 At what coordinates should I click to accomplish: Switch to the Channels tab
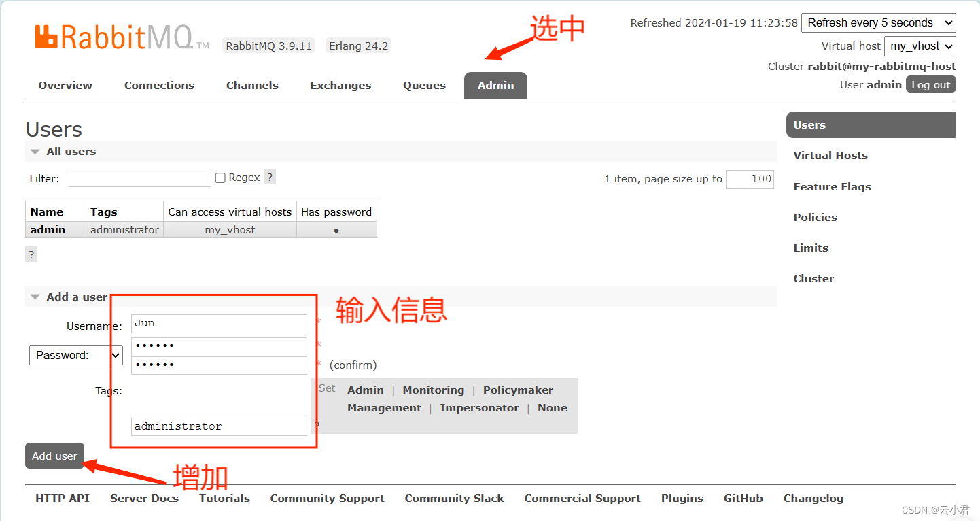[x=252, y=85]
